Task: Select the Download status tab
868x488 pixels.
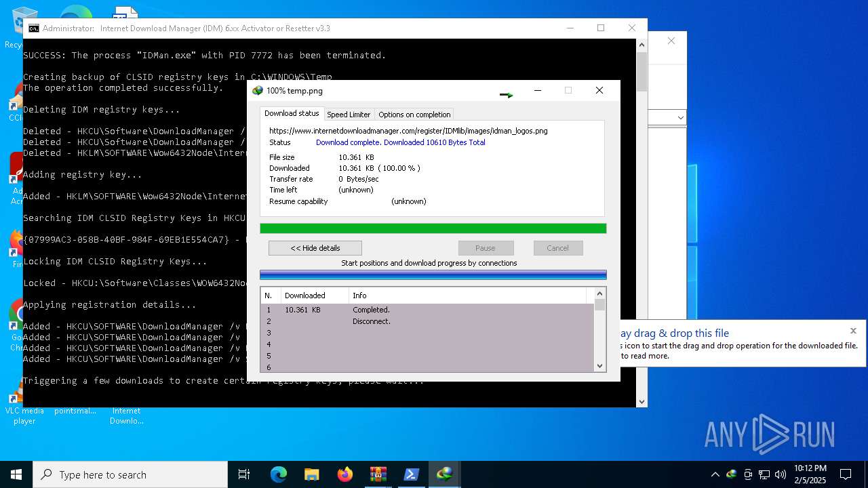Action: click(292, 113)
